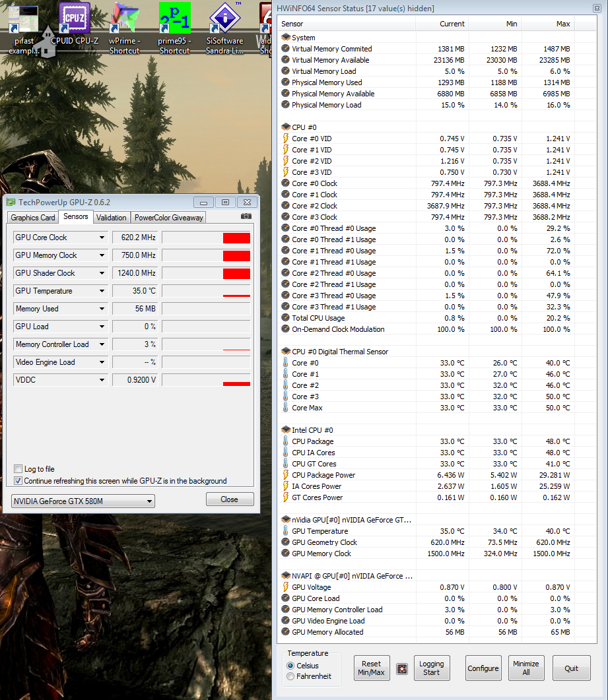The image size is (608, 700).
Task: Click the Close button in GPU-Z
Action: point(230,499)
